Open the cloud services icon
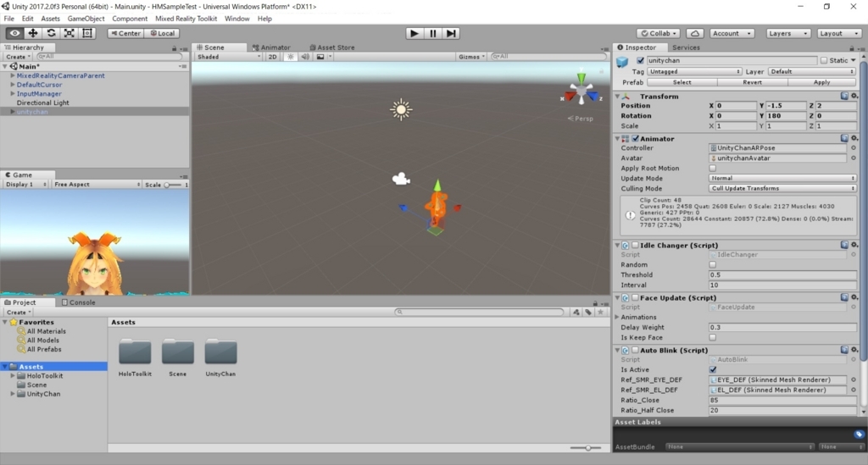The image size is (868, 465). (x=695, y=33)
